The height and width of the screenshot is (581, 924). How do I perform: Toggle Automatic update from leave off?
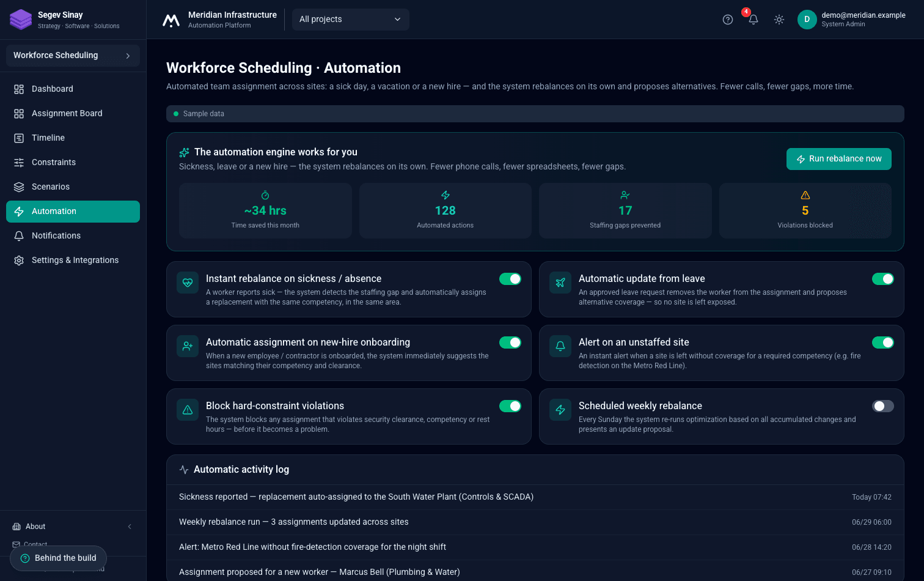click(883, 279)
